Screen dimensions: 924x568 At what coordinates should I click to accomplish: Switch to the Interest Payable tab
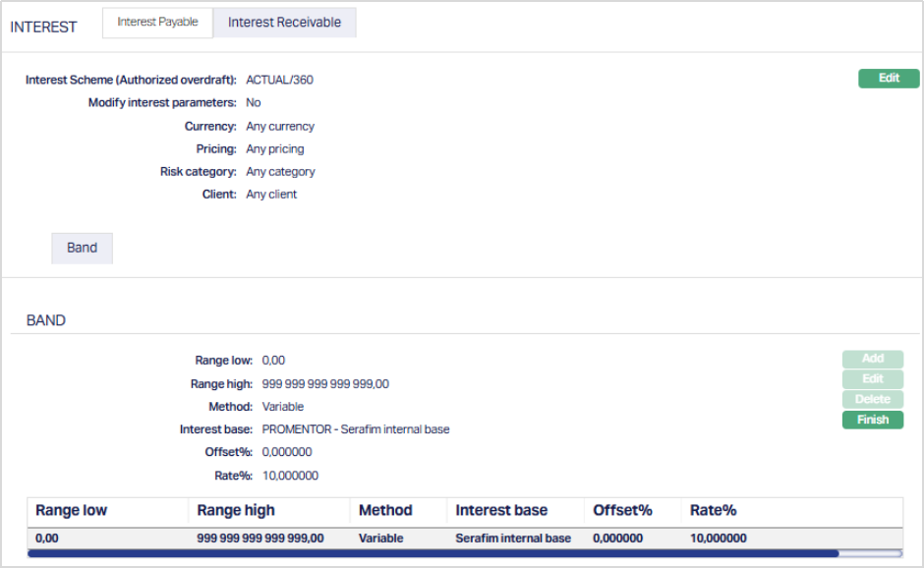click(x=157, y=23)
